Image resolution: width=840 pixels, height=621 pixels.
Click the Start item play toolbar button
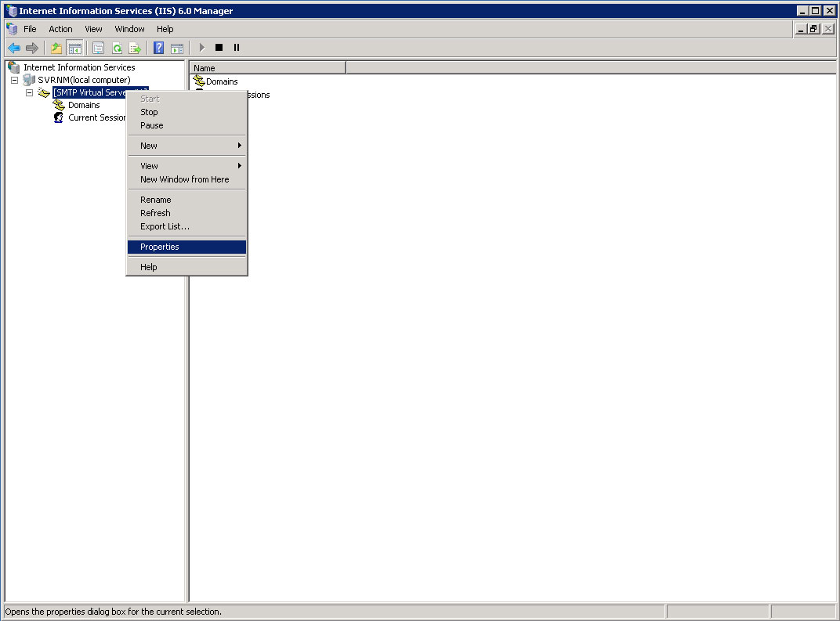point(202,48)
